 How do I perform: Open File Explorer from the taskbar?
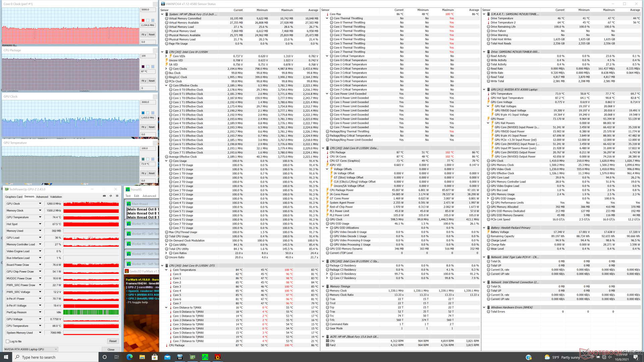142,357
